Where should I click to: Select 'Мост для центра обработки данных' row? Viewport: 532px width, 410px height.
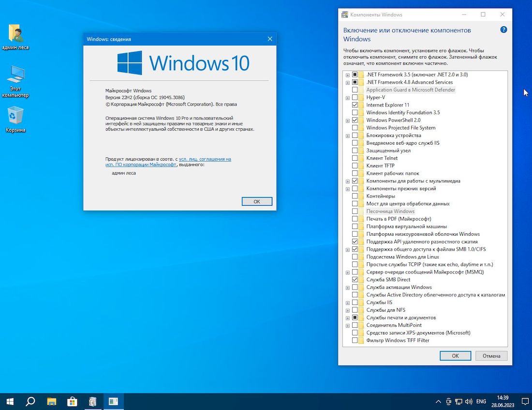[408, 203]
